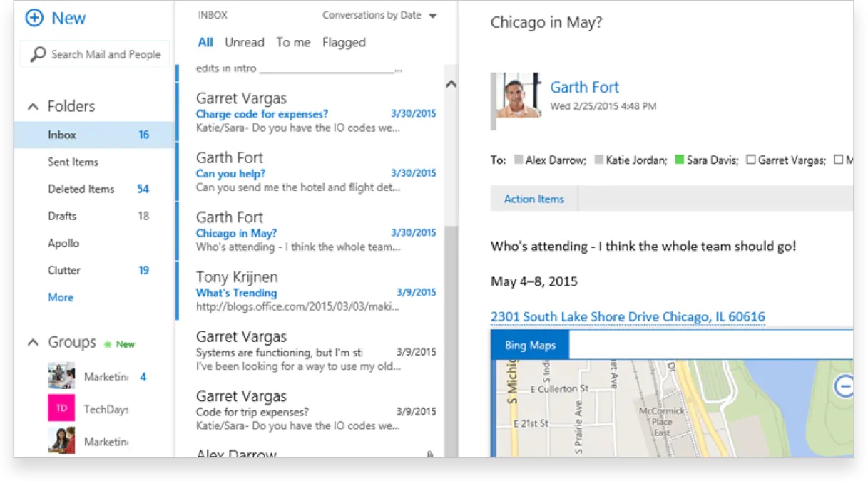Switch to the Unread filter tab

pos(244,42)
